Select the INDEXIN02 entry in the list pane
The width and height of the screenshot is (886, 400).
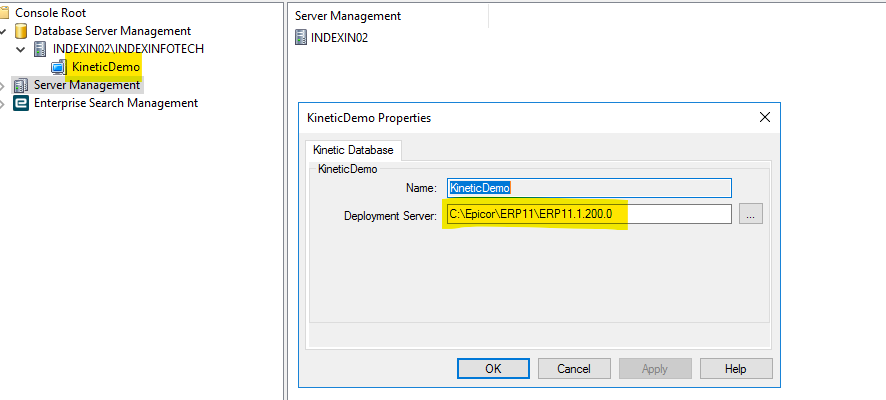(x=340, y=38)
